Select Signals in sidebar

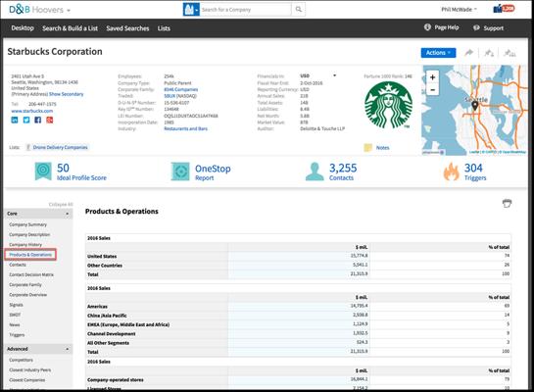16,305
